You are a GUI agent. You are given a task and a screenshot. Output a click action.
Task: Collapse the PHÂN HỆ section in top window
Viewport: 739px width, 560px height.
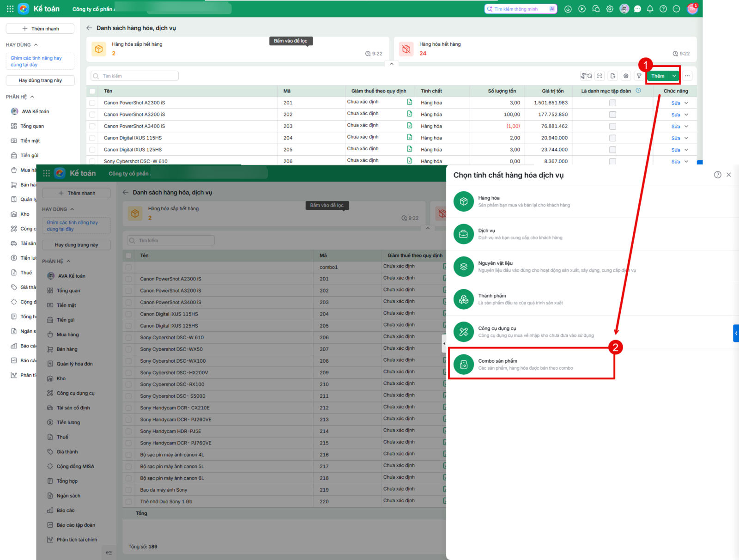click(32, 97)
